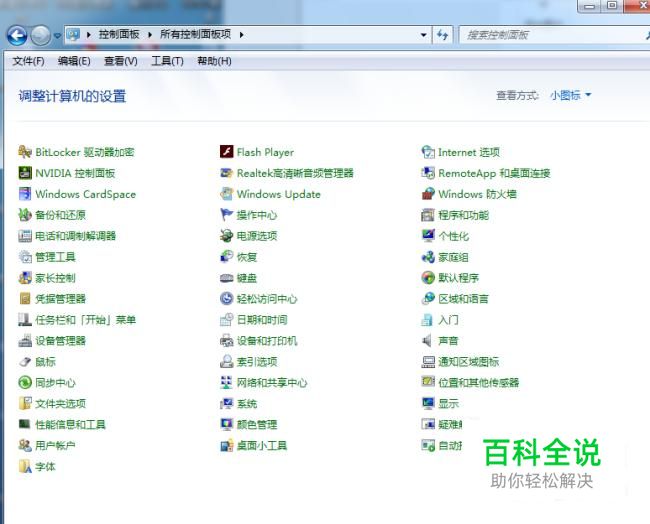The image size is (650, 524).
Task: Open the 日期和时间 link
Action: (262, 320)
